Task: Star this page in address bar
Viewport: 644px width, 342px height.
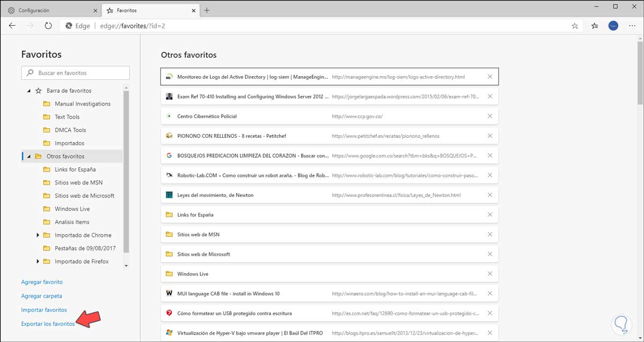Action: tap(575, 25)
